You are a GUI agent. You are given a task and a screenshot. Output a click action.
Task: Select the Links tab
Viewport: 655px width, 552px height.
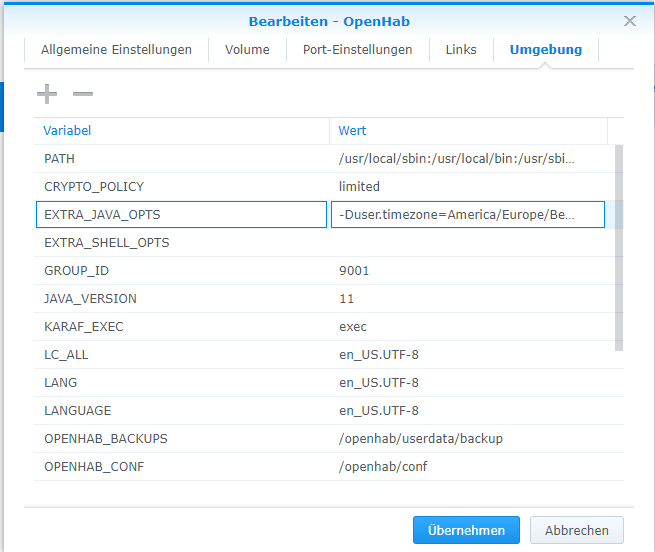[x=461, y=50]
